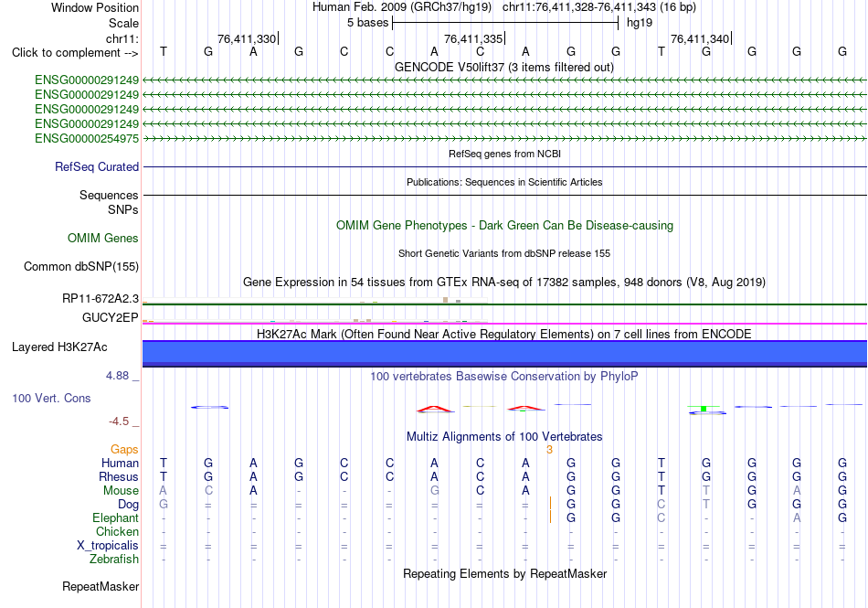Click the T base in Dog row
Viewport: 868px width, 608px height.
point(705,505)
